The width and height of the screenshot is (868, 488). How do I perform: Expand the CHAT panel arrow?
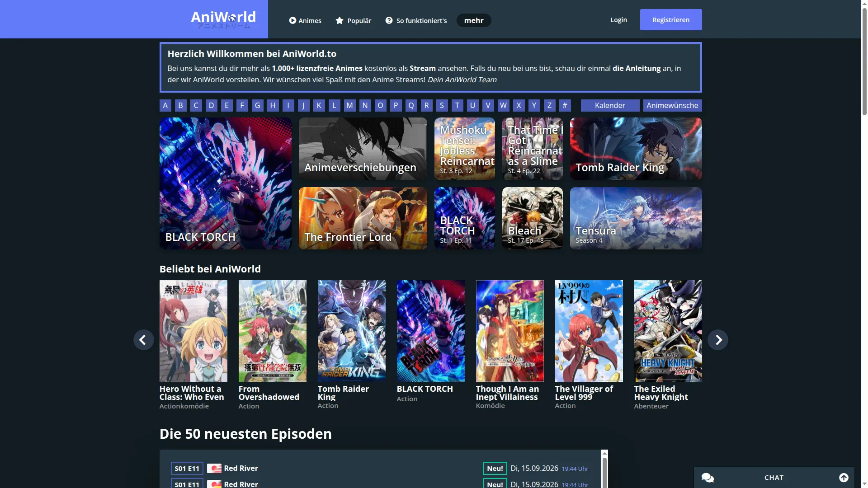[844, 478]
